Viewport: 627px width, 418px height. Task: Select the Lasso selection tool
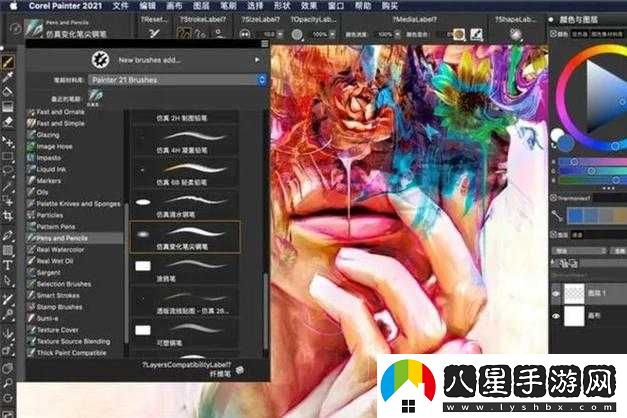coord(8,171)
